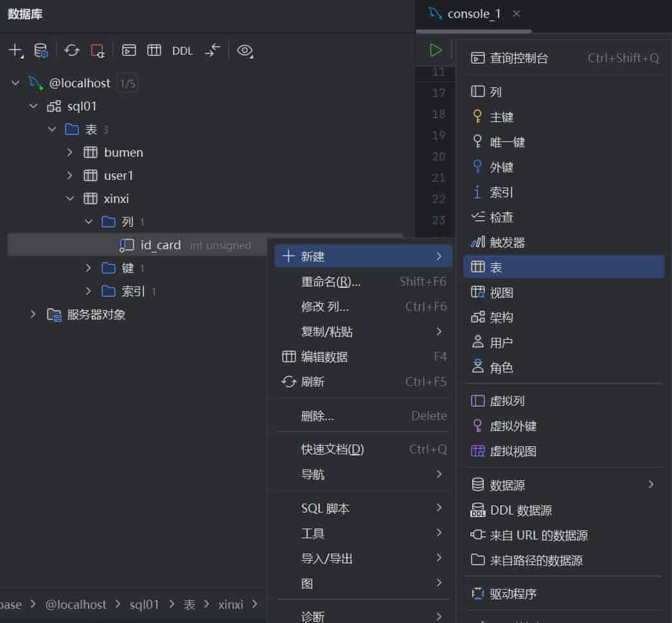Screen dimensions: 672x623
Task: Expand the 服务器对象 tree node
Action: (x=33, y=315)
